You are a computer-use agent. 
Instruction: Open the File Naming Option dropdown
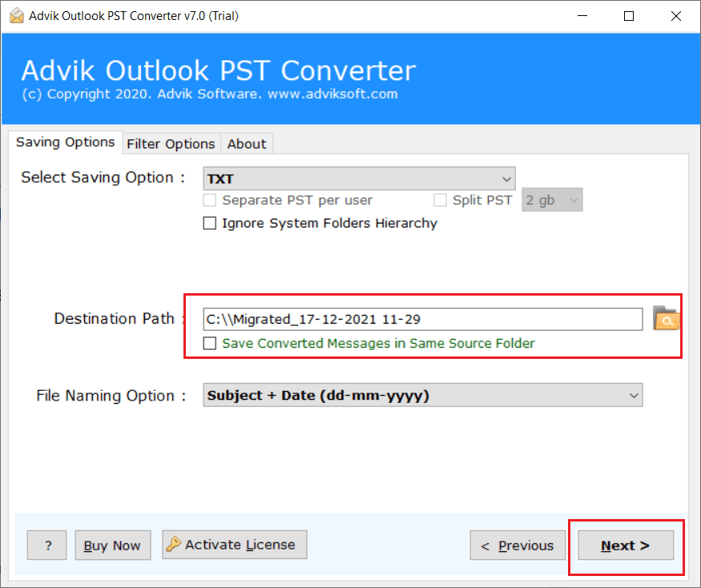tap(422, 395)
